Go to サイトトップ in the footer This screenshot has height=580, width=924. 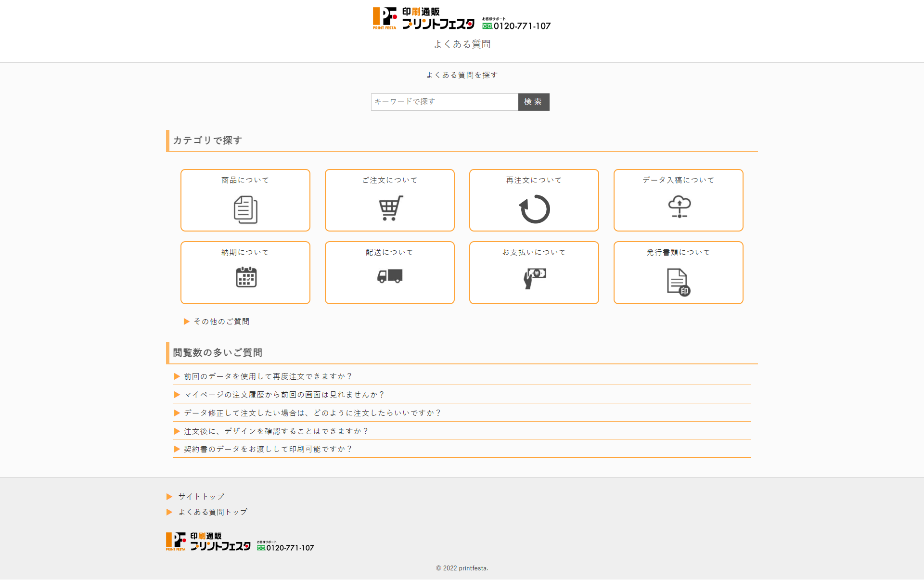click(201, 496)
